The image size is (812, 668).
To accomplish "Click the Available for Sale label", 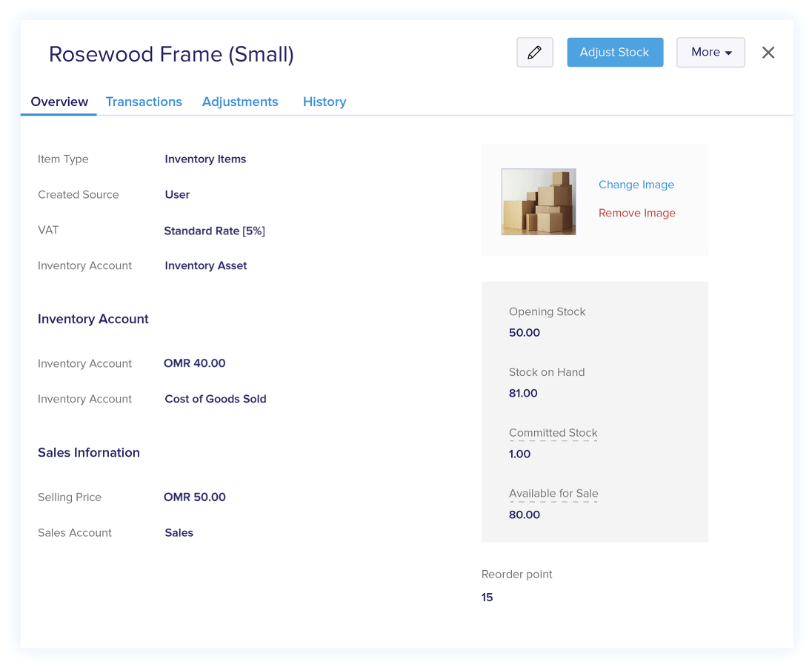I will (553, 494).
